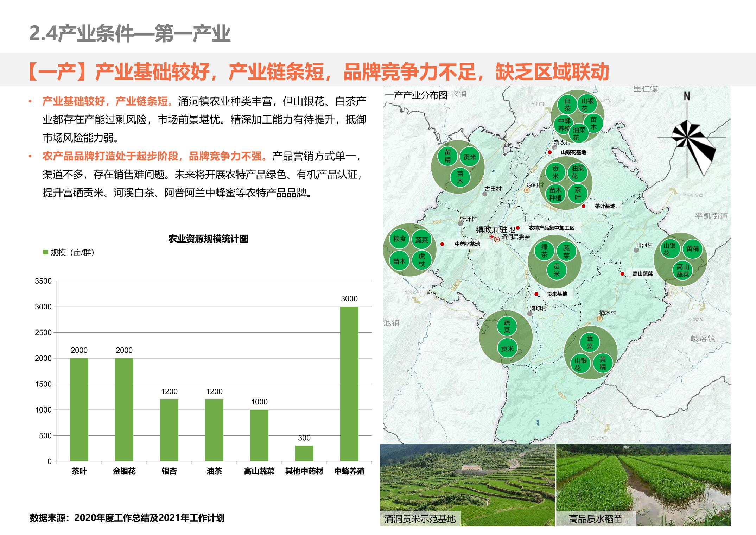This screenshot has width=756, height=535.
Task: Click the 其他中药材 bar in the chart
Action: click(x=304, y=453)
